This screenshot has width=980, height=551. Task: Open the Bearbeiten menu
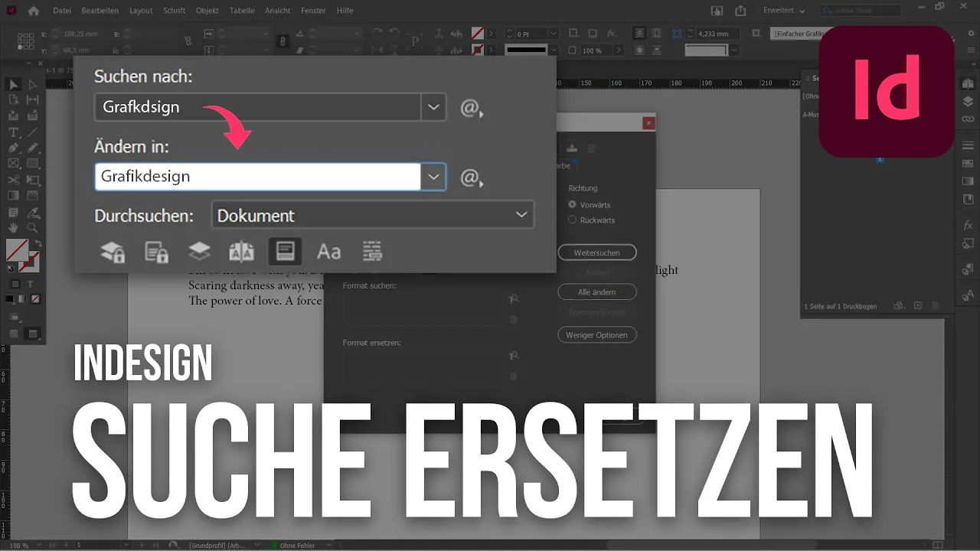click(100, 11)
